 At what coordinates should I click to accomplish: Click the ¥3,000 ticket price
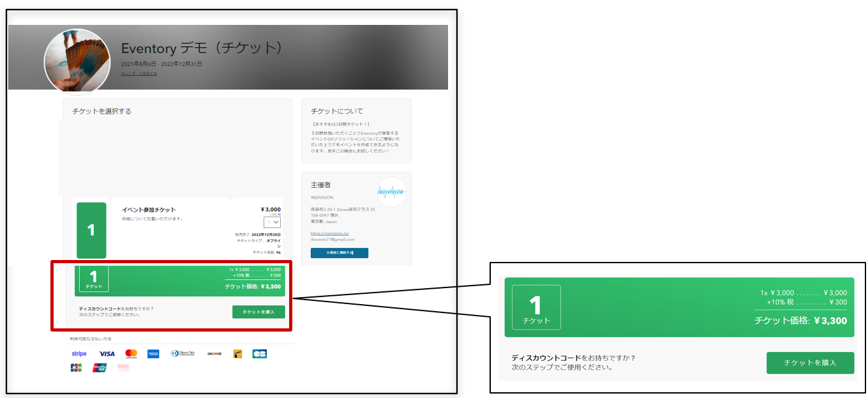271,210
